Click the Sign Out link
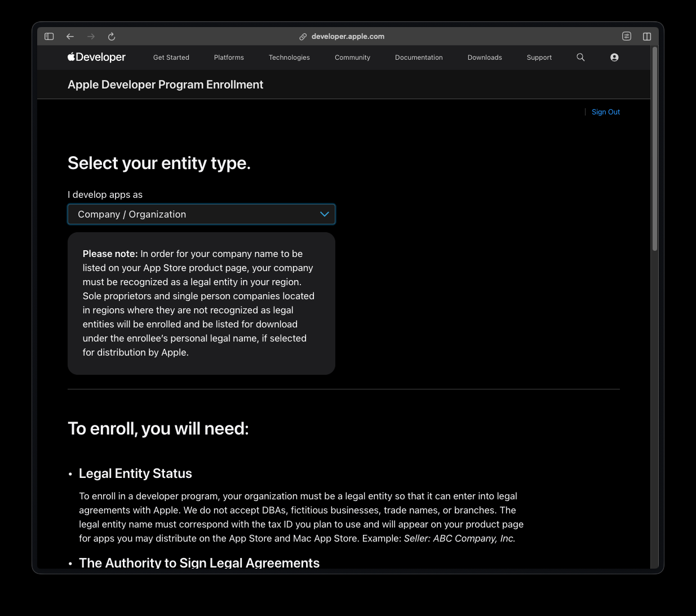 pos(606,112)
